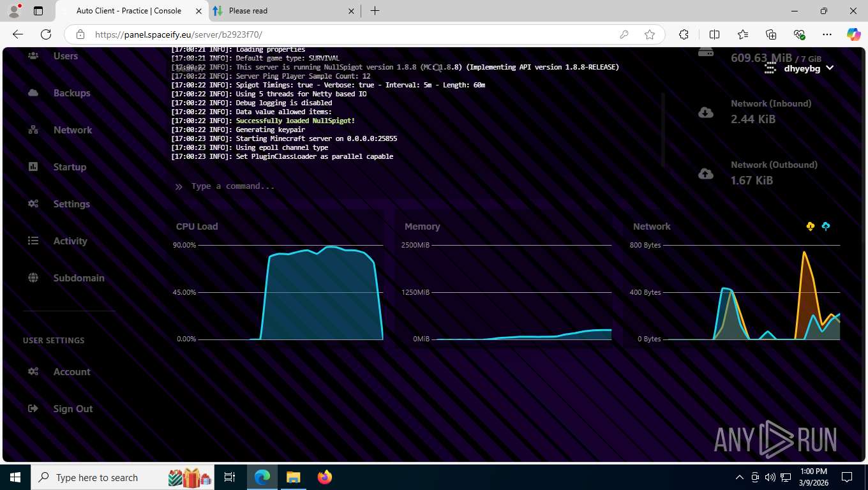The image size is (868, 490).
Task: Go to Backups in sidebar
Action: point(71,93)
